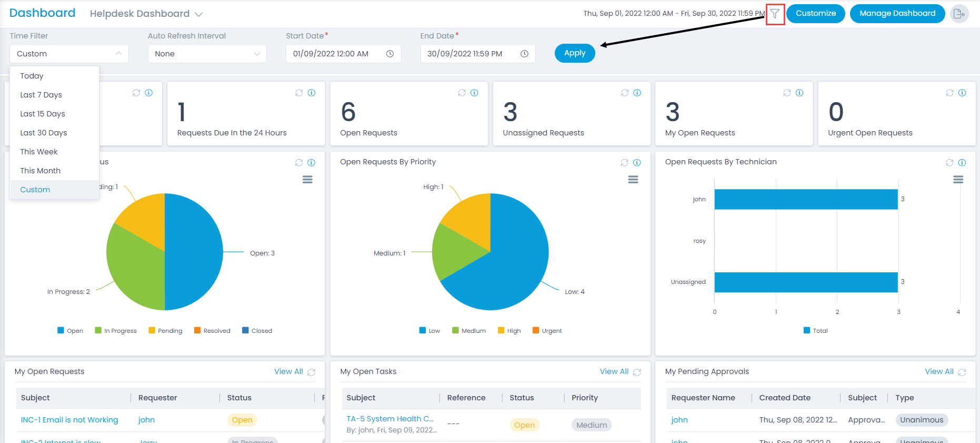The width and height of the screenshot is (980, 443).
Task: Open the Start Date clock picker icon
Action: coord(390,54)
